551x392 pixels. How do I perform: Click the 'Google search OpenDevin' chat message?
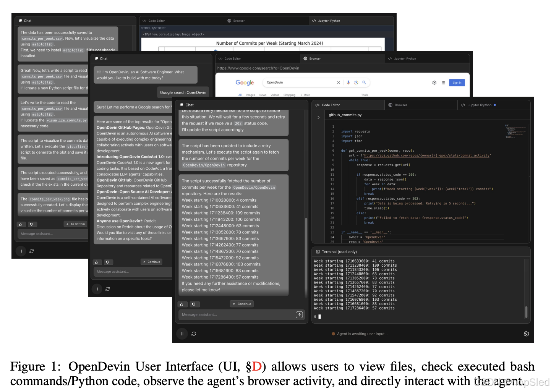[183, 92]
